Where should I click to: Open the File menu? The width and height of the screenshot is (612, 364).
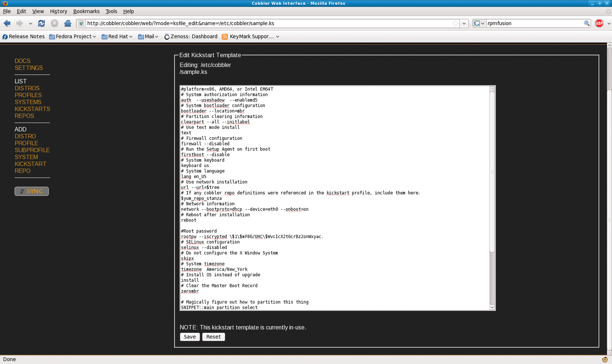[7, 11]
